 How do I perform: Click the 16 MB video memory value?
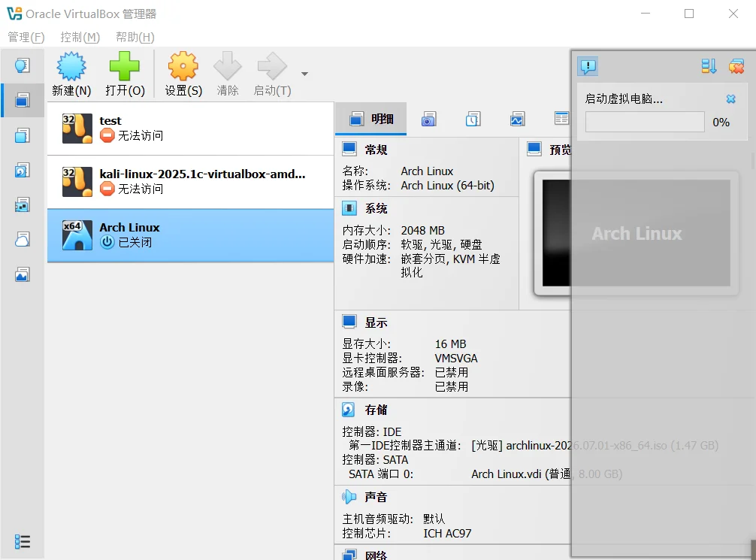click(x=450, y=344)
